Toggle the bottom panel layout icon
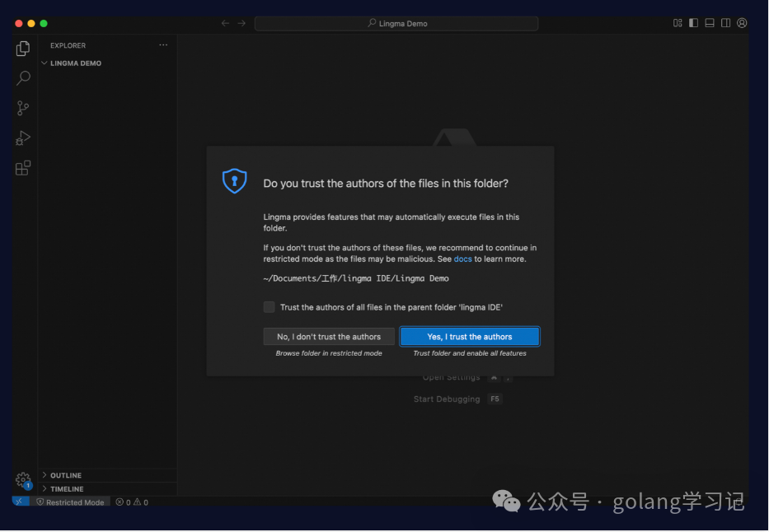 pyautogui.click(x=710, y=23)
